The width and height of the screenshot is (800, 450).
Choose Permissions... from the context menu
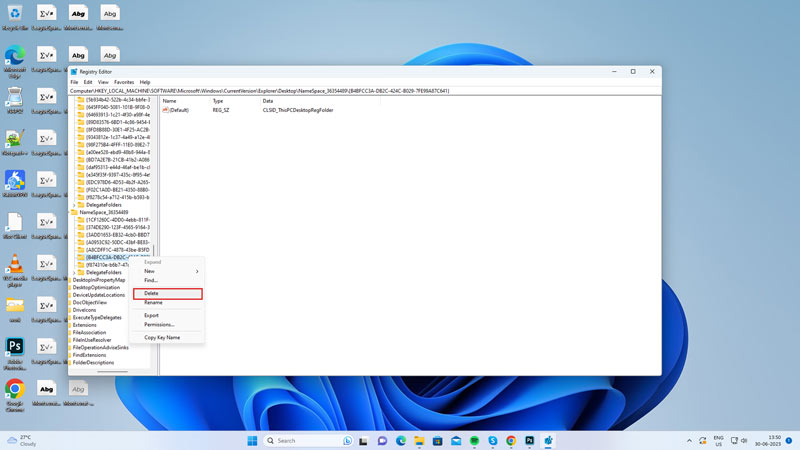point(159,324)
